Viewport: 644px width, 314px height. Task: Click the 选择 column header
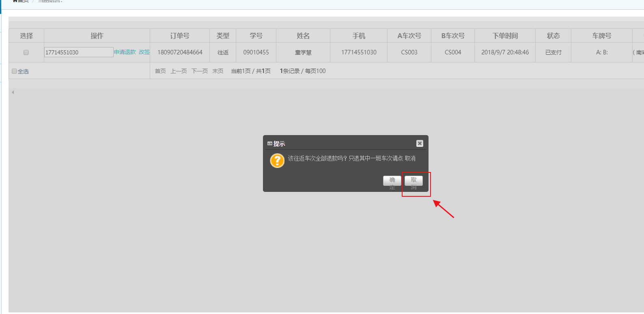point(26,36)
